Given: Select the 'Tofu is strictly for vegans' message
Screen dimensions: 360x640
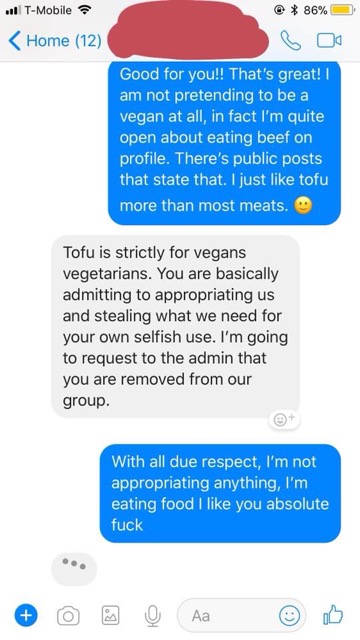Looking at the screenshot, I should click(x=176, y=327).
